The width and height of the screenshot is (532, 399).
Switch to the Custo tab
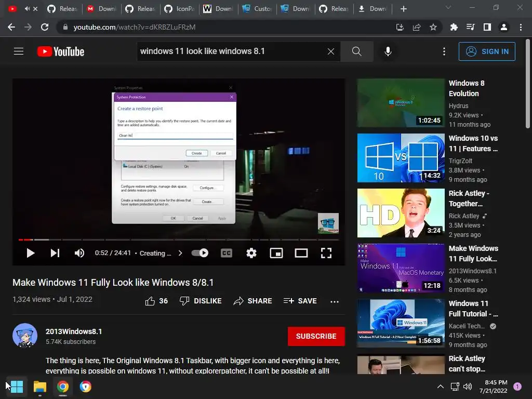(257, 9)
